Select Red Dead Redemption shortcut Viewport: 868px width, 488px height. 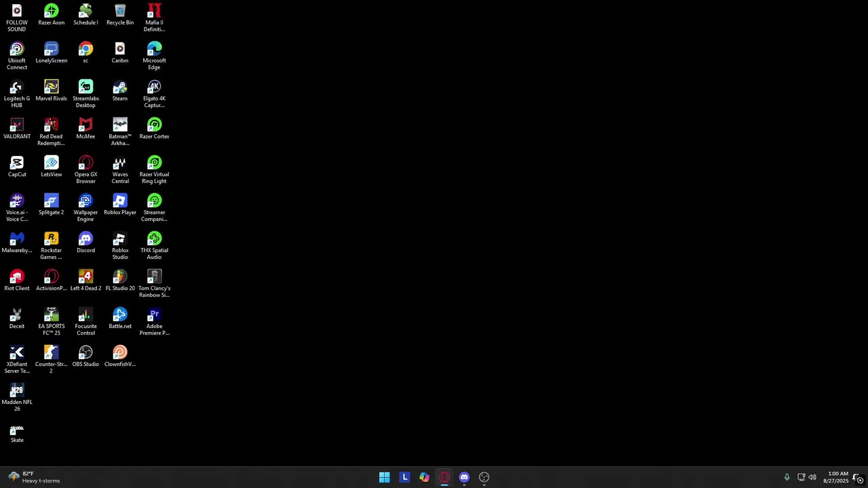[52, 132]
